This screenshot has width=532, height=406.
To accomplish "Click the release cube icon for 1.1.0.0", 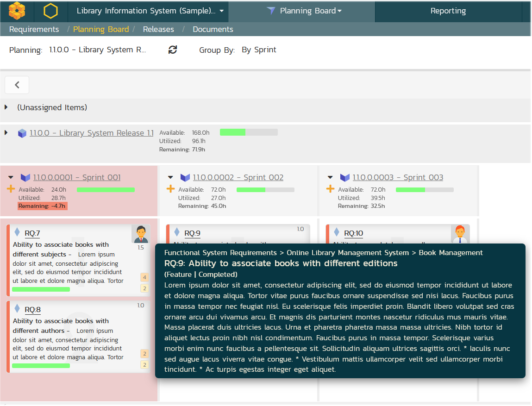I will 22,133.
